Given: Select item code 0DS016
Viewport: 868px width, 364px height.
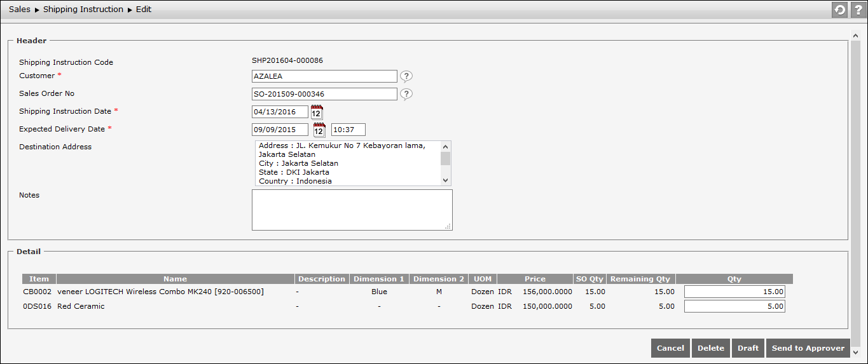Looking at the screenshot, I should point(37,306).
